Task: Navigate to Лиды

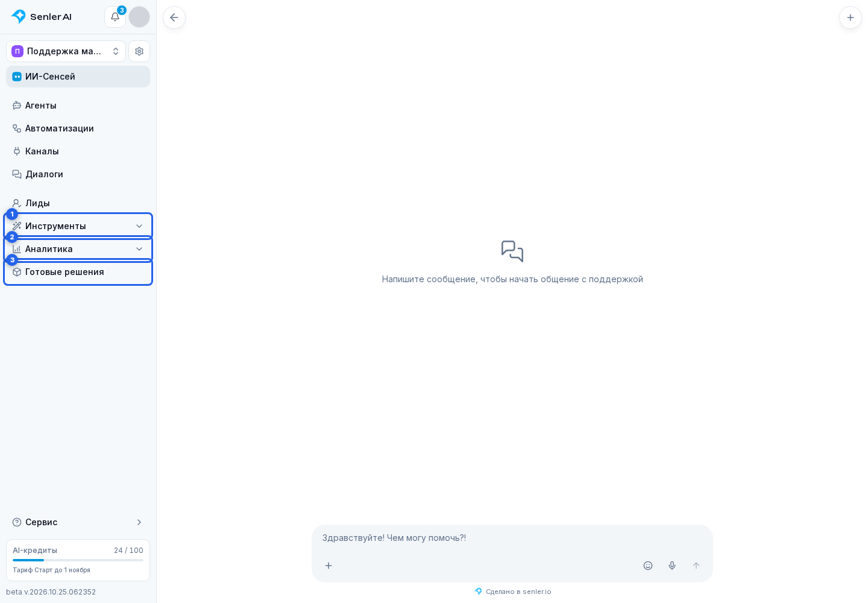Action: click(x=78, y=203)
